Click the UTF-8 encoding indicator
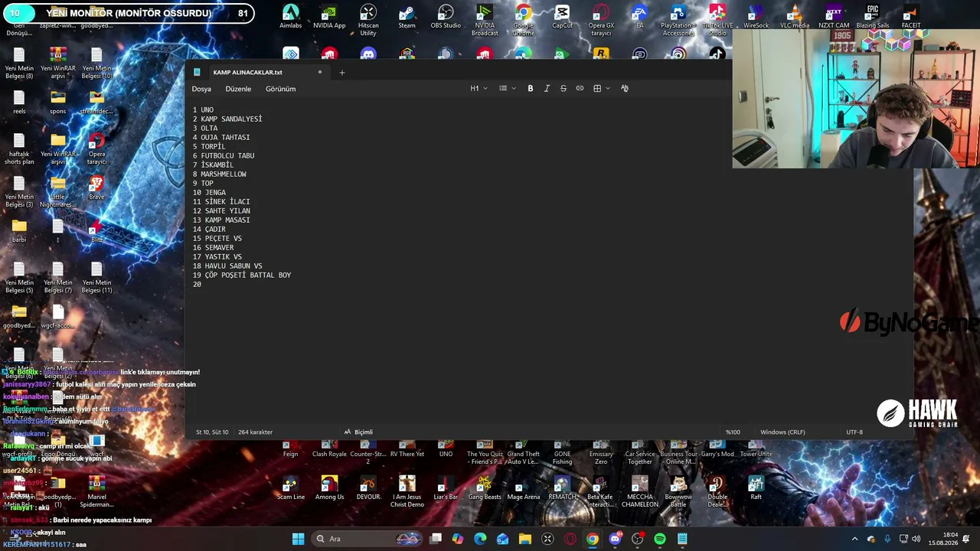 pyautogui.click(x=854, y=432)
